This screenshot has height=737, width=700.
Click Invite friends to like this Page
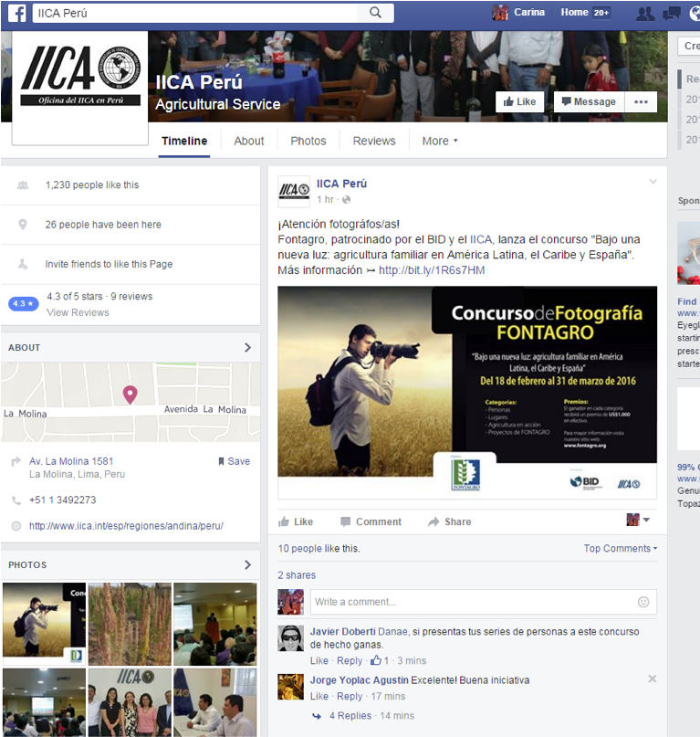click(x=109, y=264)
